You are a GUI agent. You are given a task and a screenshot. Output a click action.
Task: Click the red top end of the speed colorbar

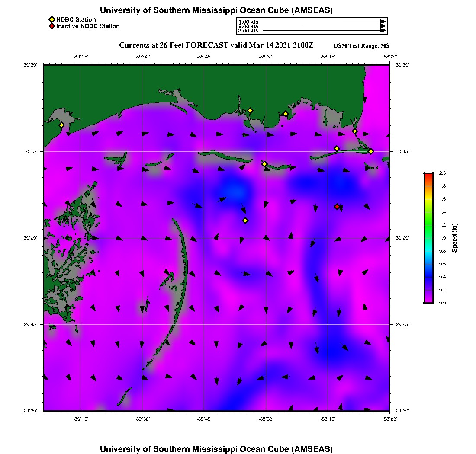click(428, 175)
